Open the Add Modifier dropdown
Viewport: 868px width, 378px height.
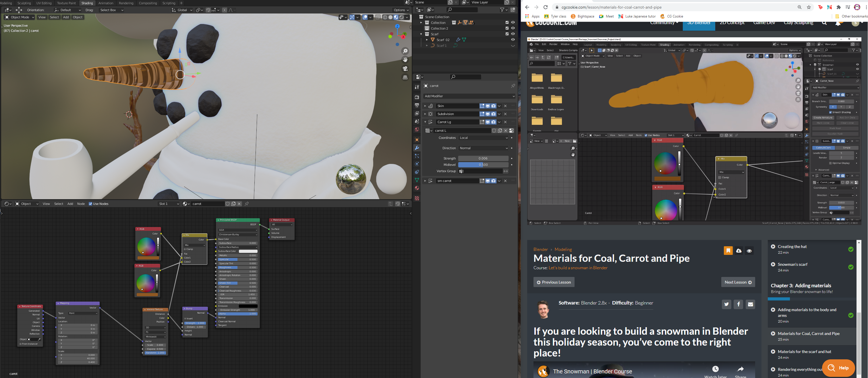tap(469, 96)
